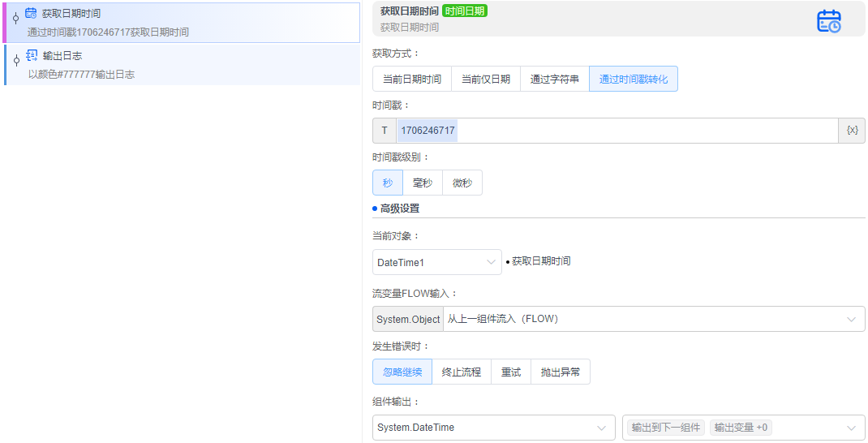Open the System.DateTime output type dropdown
Viewport: 868px width, 443px height.
coord(494,428)
